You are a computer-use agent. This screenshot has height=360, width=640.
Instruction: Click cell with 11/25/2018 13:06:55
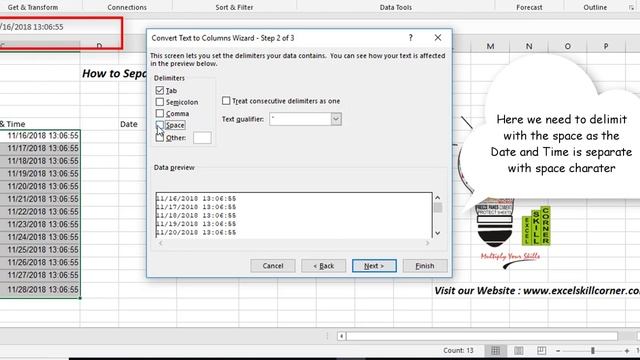40,249
